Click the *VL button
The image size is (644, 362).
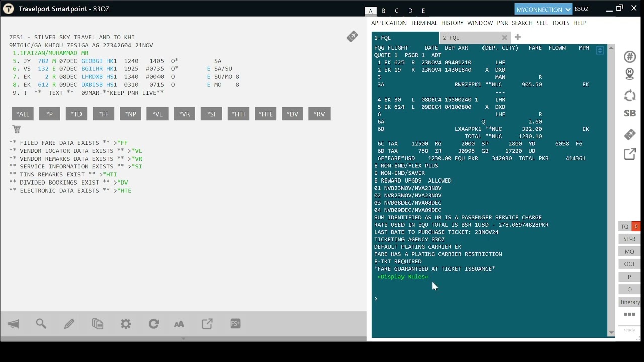pos(157,114)
